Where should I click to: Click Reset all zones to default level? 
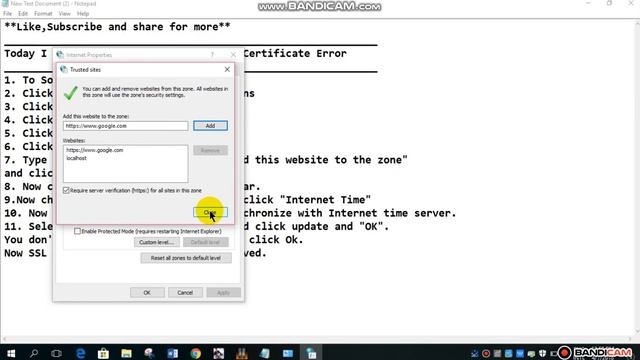[186, 258]
